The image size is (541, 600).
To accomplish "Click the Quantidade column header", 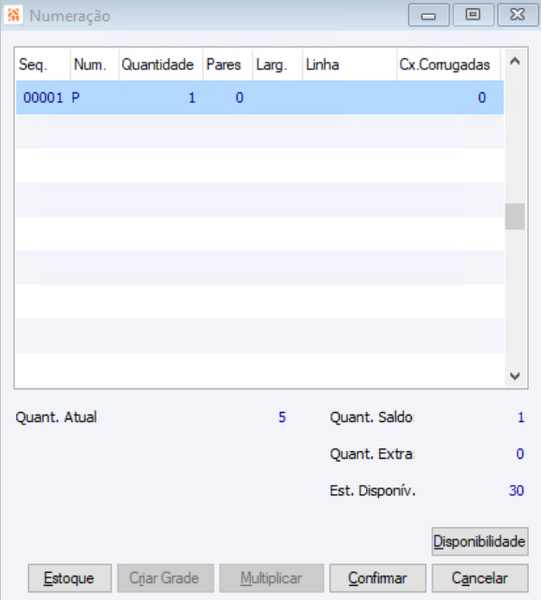I will pos(161,64).
